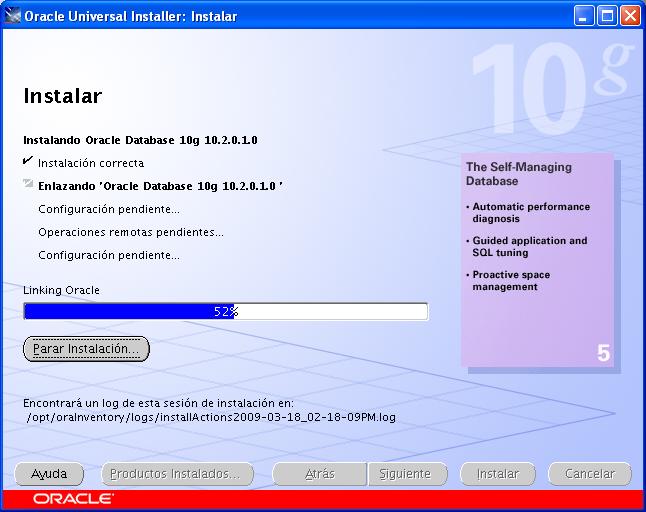Image resolution: width=646 pixels, height=512 pixels.
Task: Click 'Operaciones remotas pendientes...' line
Action: pyautogui.click(x=131, y=232)
